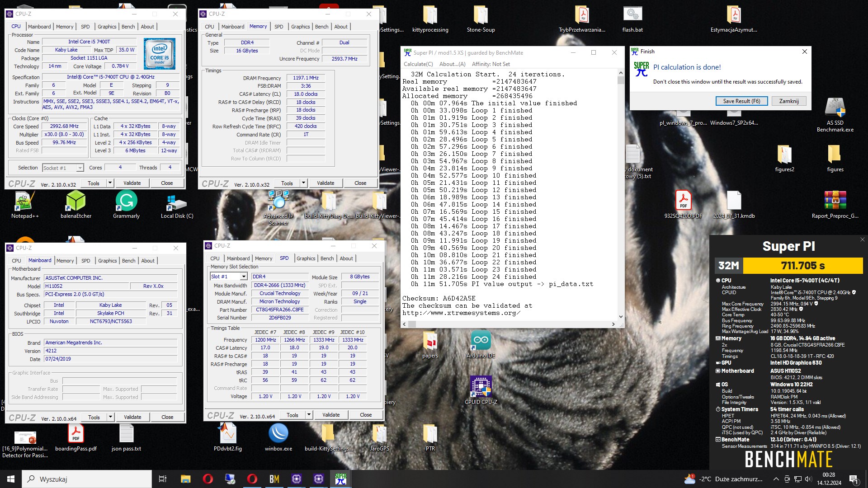The image size is (868, 488).
Task: Open 2024_07_31.kmdb file icon
Action: [734, 204]
